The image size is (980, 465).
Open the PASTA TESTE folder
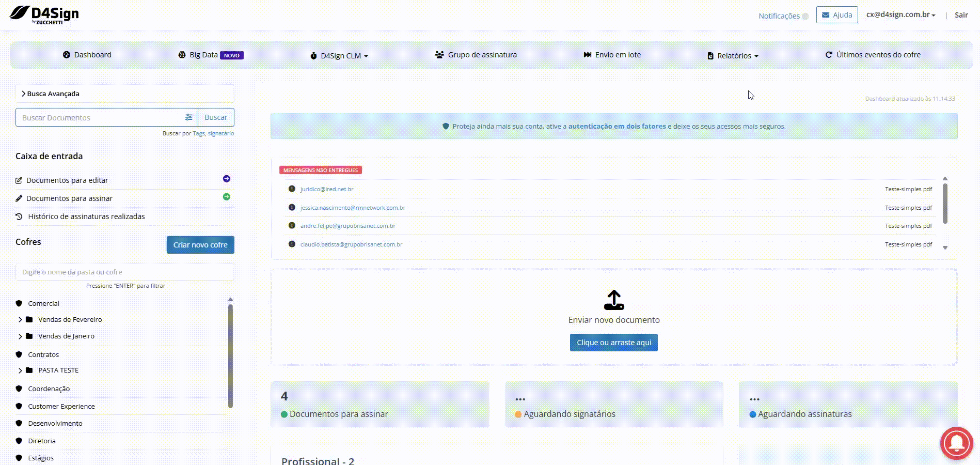[58, 370]
